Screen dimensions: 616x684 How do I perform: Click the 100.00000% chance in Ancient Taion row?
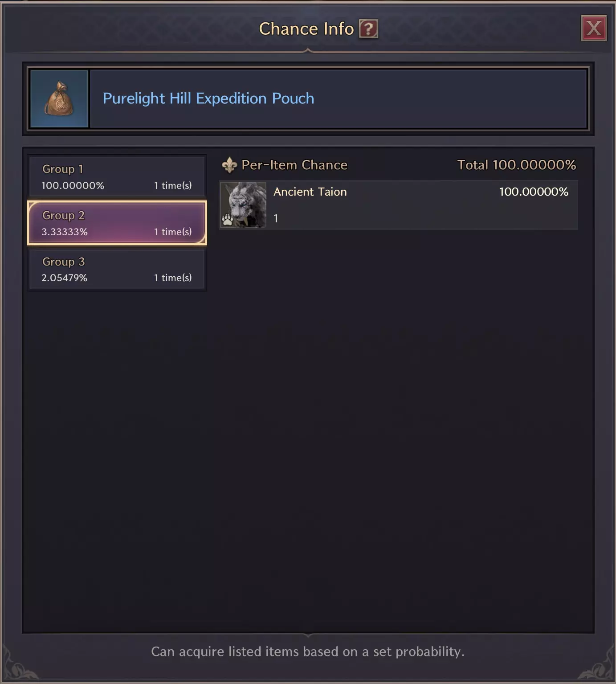[x=534, y=192]
